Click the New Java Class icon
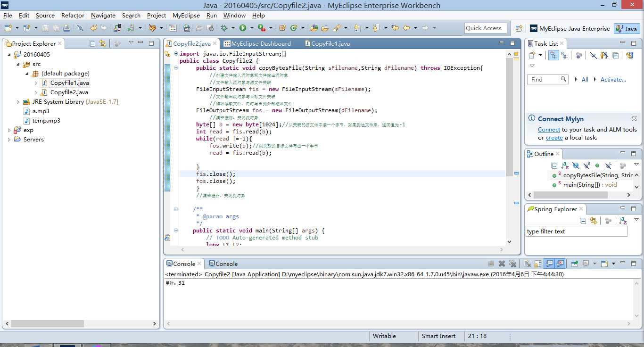 pos(294,28)
